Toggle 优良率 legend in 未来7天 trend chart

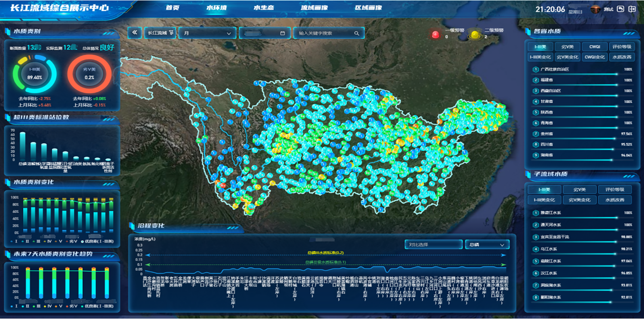tap(98, 306)
